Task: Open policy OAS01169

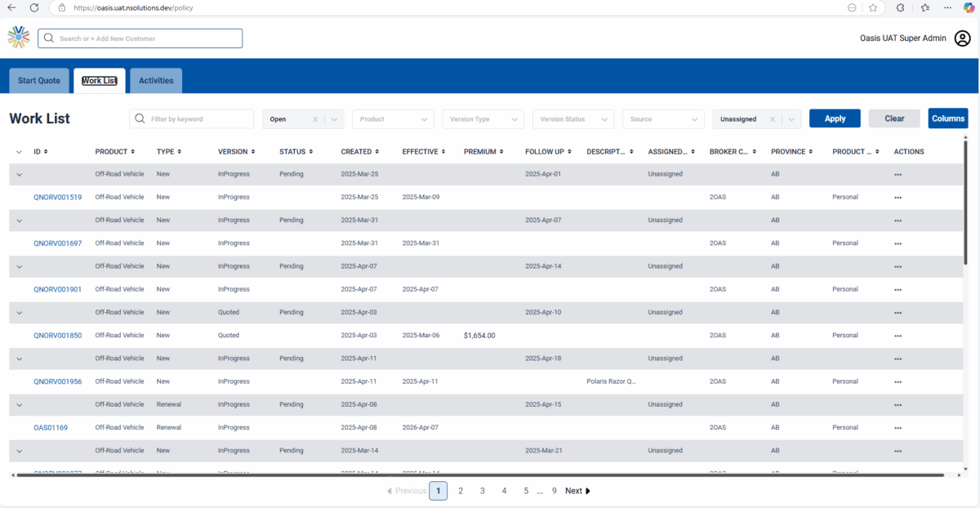Action: 51,428
